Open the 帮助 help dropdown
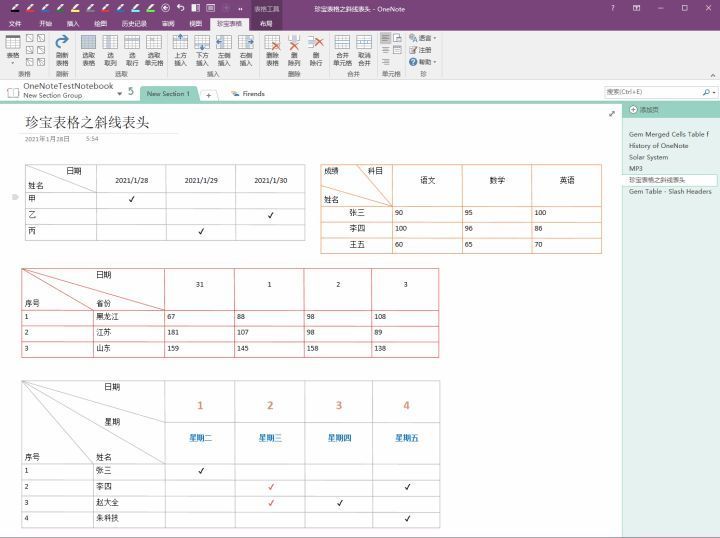This screenshot has height=538, width=720. click(422, 62)
